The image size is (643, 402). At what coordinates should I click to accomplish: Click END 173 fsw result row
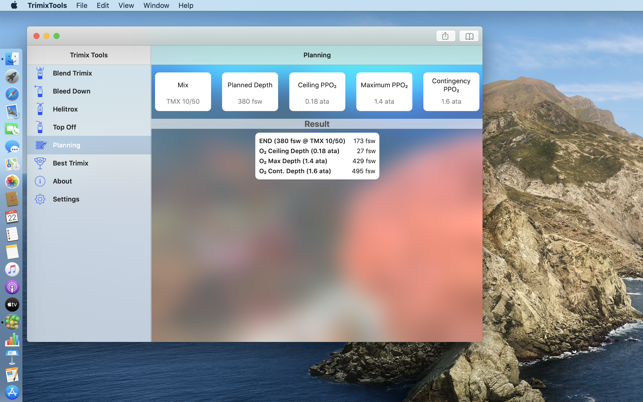click(317, 141)
